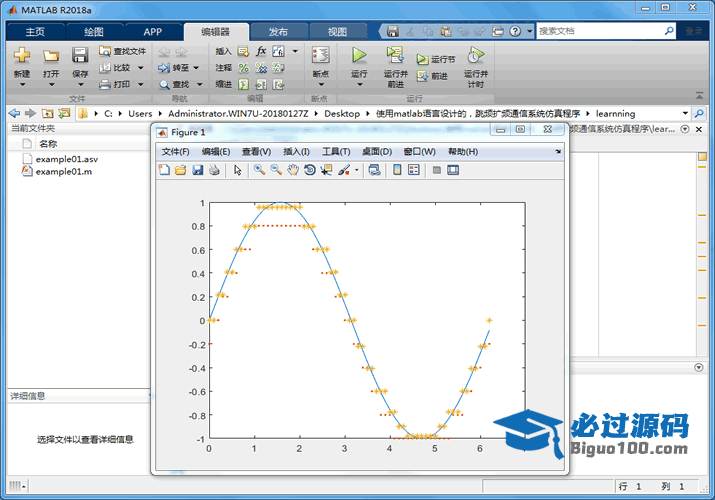The height and width of the screenshot is (500, 715).
Task: Click Run and Advance (运行并前进) icon
Action: 395,55
